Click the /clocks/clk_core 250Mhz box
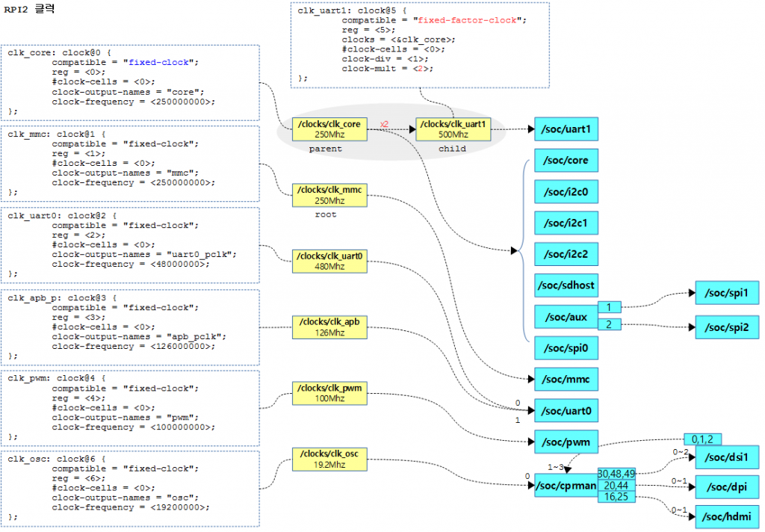 pos(329,129)
